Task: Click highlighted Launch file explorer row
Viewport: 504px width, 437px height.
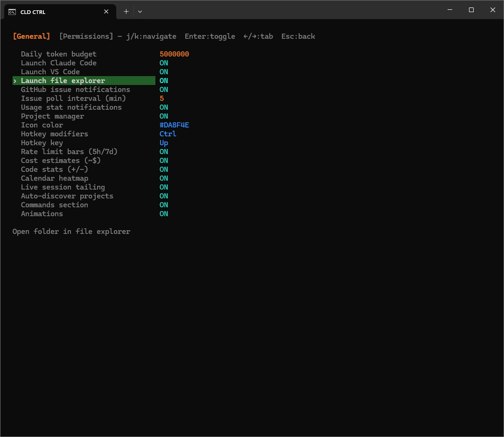Action: pos(84,81)
